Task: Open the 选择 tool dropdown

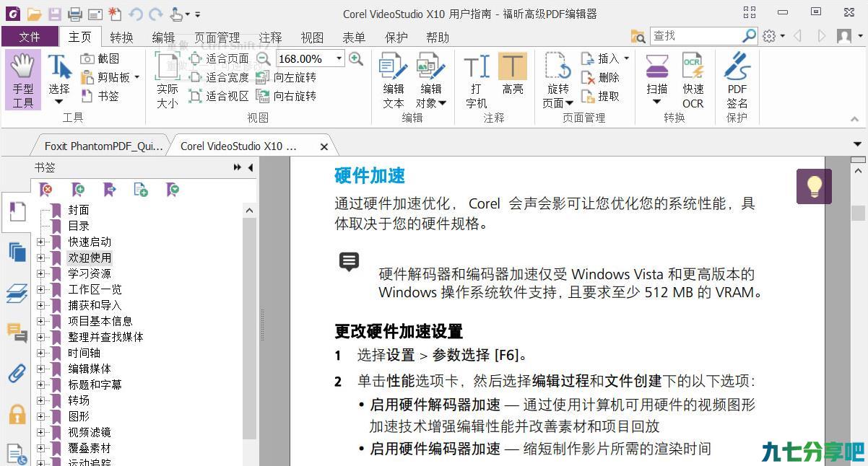Action: pos(59,102)
